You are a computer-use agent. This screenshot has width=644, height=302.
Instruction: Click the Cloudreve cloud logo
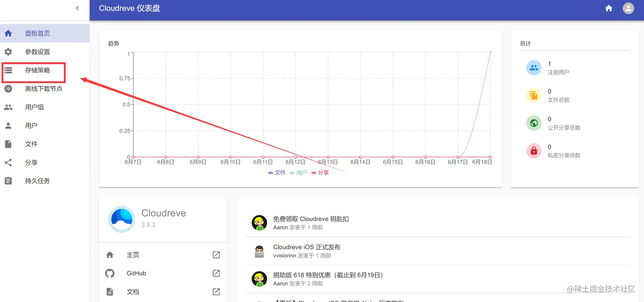point(122,219)
